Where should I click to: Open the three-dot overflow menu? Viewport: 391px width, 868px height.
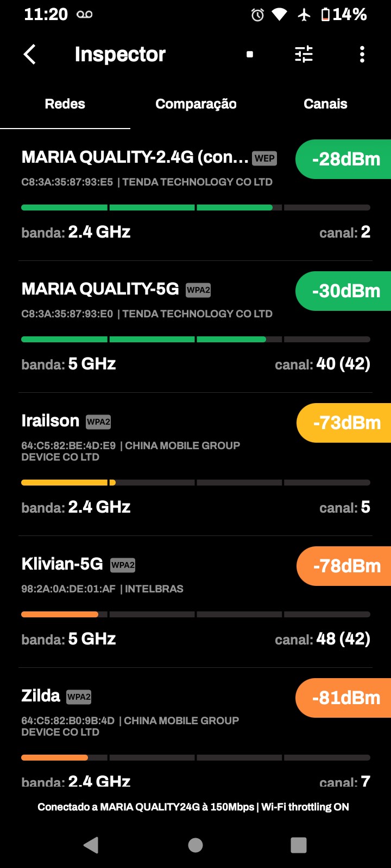click(x=362, y=54)
